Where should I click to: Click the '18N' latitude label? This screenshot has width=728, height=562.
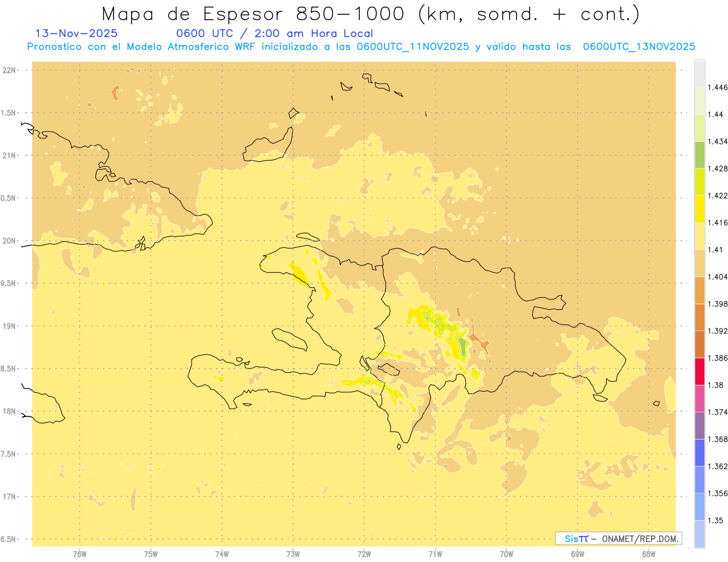[x=9, y=411]
